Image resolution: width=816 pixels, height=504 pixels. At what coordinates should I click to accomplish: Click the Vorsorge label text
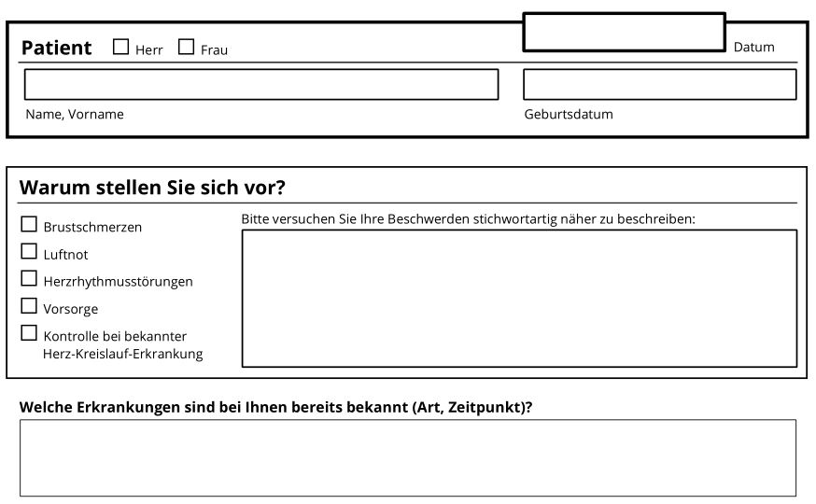point(71,309)
